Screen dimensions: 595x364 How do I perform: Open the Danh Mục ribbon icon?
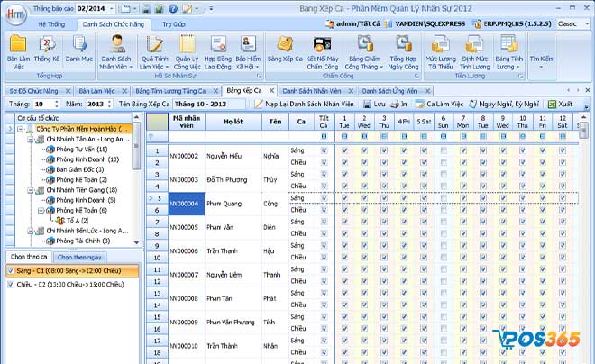pos(79,50)
